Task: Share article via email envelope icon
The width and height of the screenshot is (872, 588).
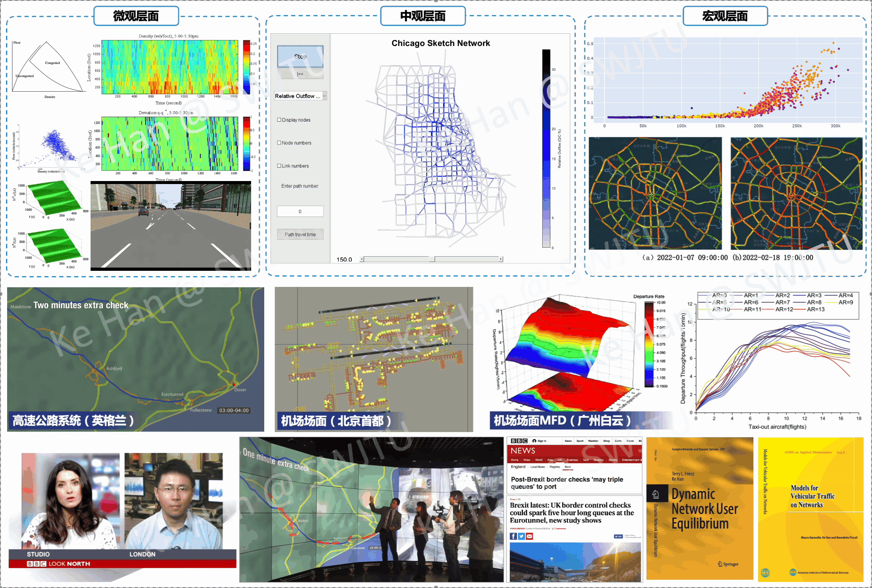Action: [x=530, y=536]
